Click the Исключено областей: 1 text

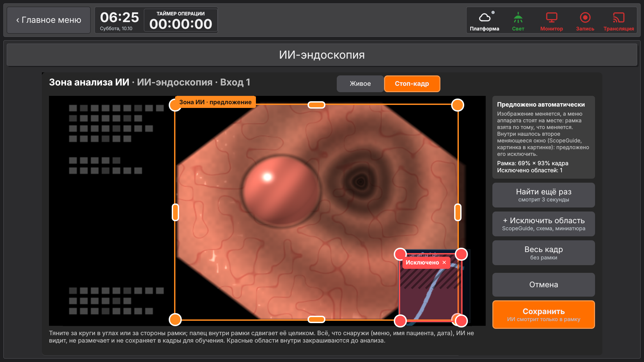530,170
